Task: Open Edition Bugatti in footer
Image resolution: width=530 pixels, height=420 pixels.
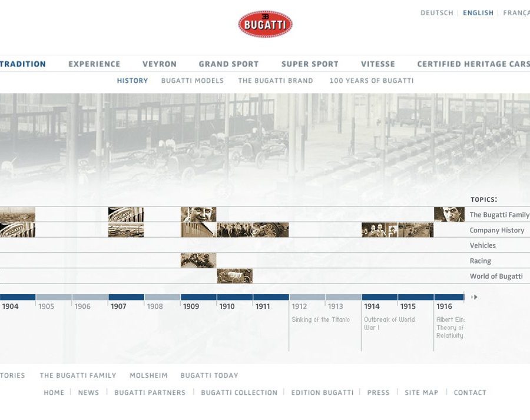Action: coord(323,393)
